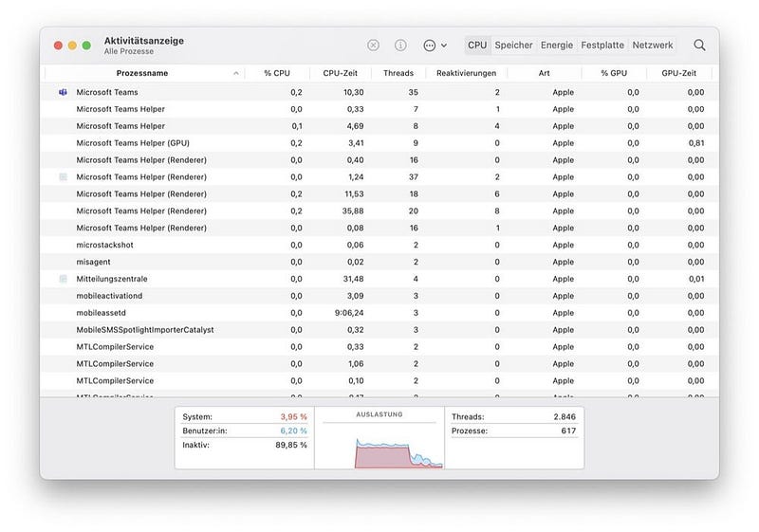Sort by % CPU column
Screen dimensions: 759x532
point(277,73)
